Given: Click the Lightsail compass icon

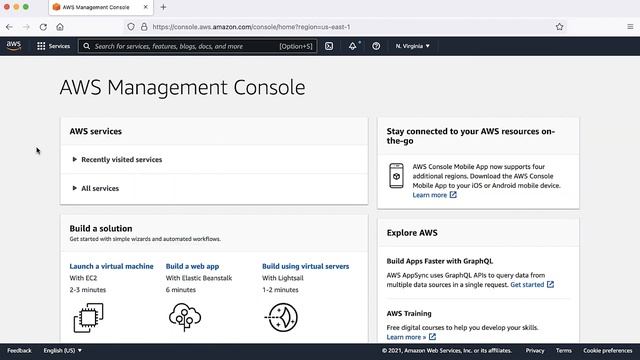Looking at the screenshot, I should (x=282, y=317).
